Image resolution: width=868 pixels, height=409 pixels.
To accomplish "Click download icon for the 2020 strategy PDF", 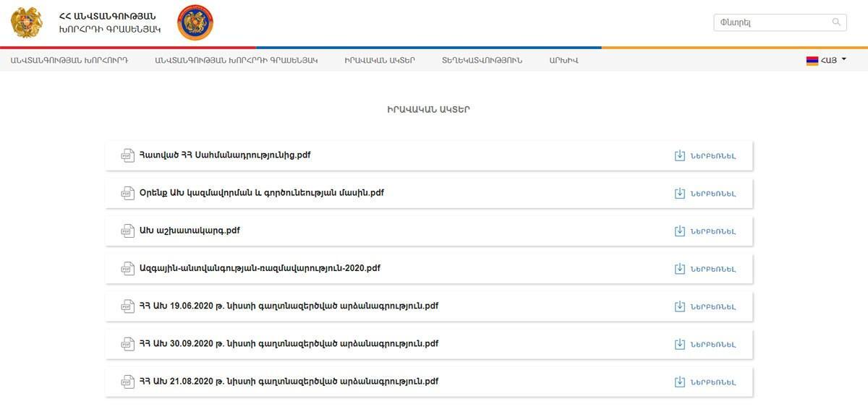I will [679, 269].
